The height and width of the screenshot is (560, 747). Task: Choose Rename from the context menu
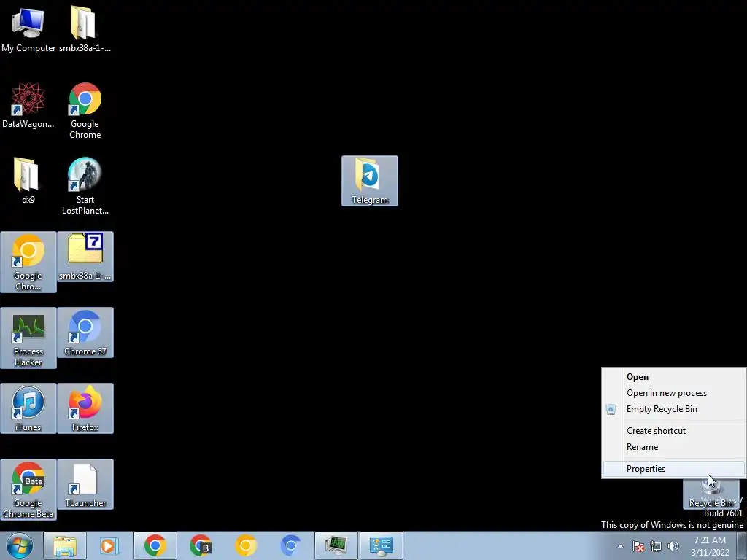pos(673,447)
